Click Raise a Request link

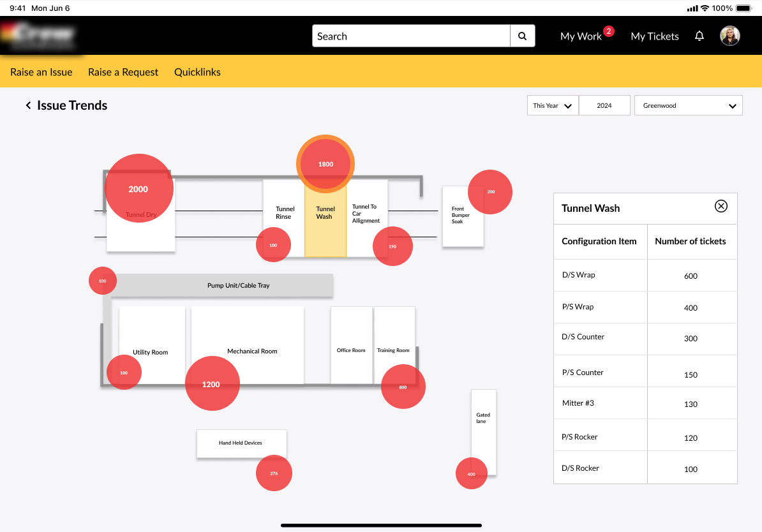pos(123,72)
